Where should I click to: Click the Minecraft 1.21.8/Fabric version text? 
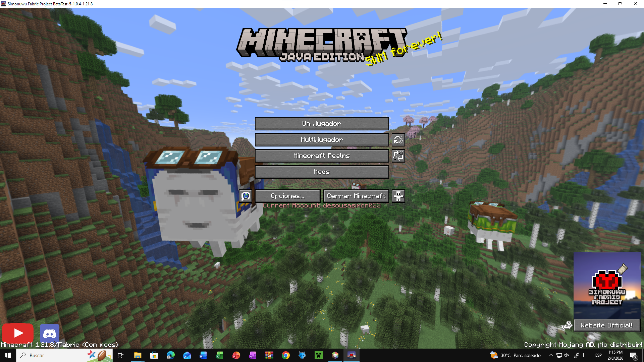tap(60, 345)
